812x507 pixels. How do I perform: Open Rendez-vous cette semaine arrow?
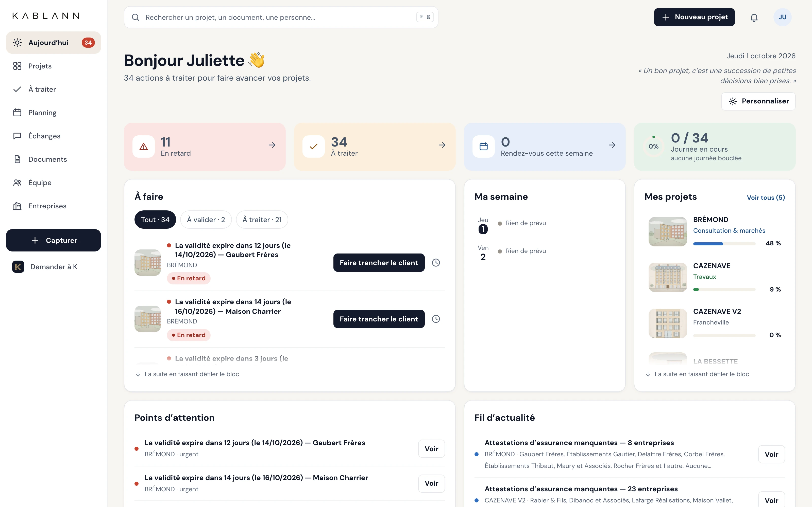612,145
